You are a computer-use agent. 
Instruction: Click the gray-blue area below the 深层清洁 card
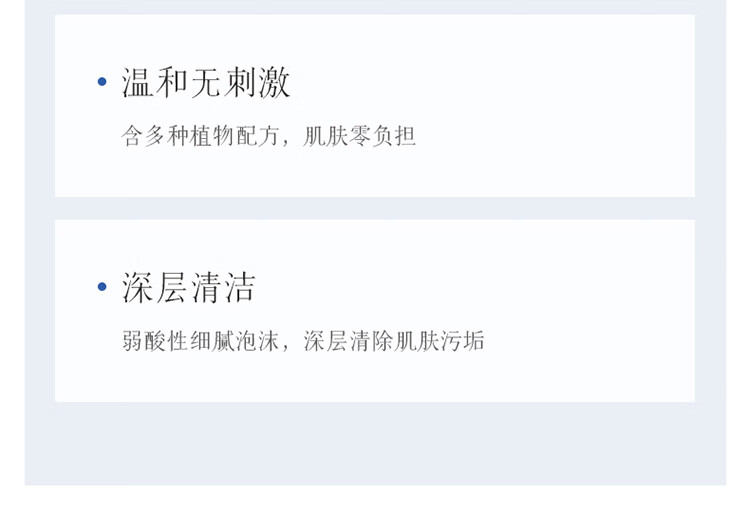pyautogui.click(x=375, y=443)
